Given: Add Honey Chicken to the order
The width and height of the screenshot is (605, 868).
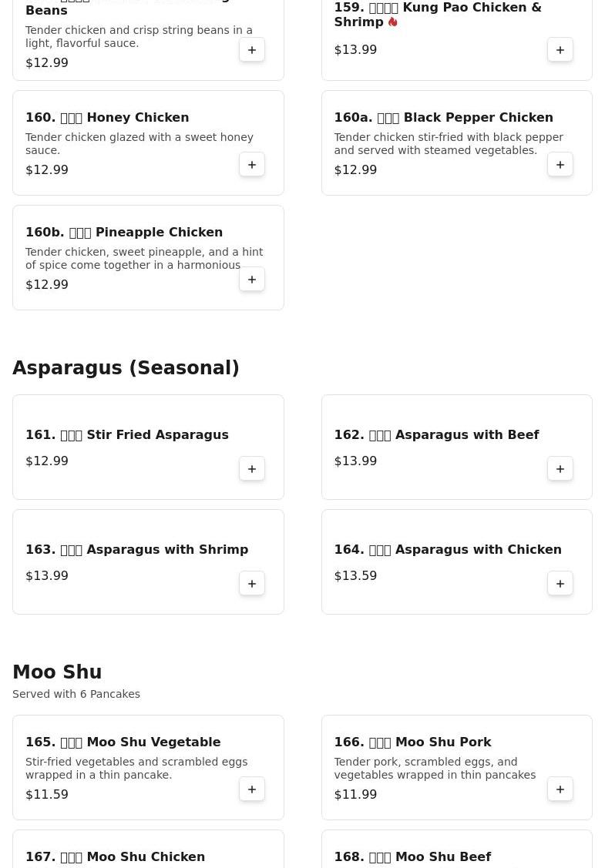Looking at the screenshot, I should tap(252, 165).
